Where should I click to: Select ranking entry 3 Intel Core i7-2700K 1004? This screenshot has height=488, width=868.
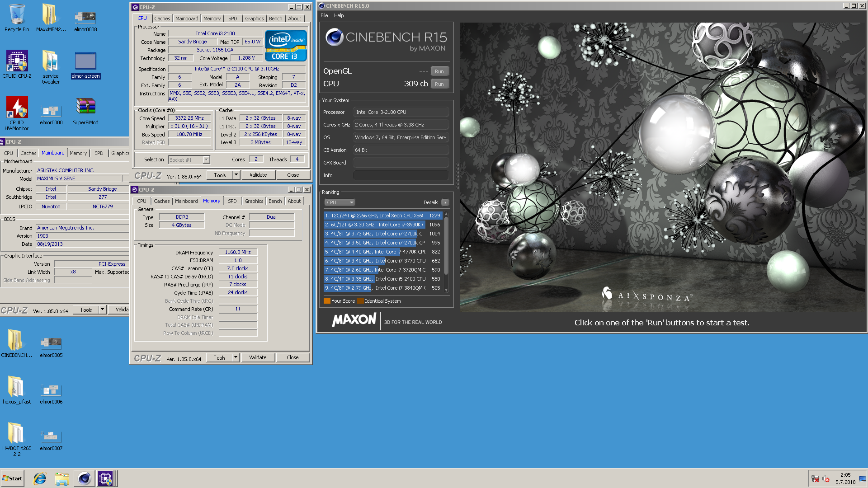(x=382, y=234)
